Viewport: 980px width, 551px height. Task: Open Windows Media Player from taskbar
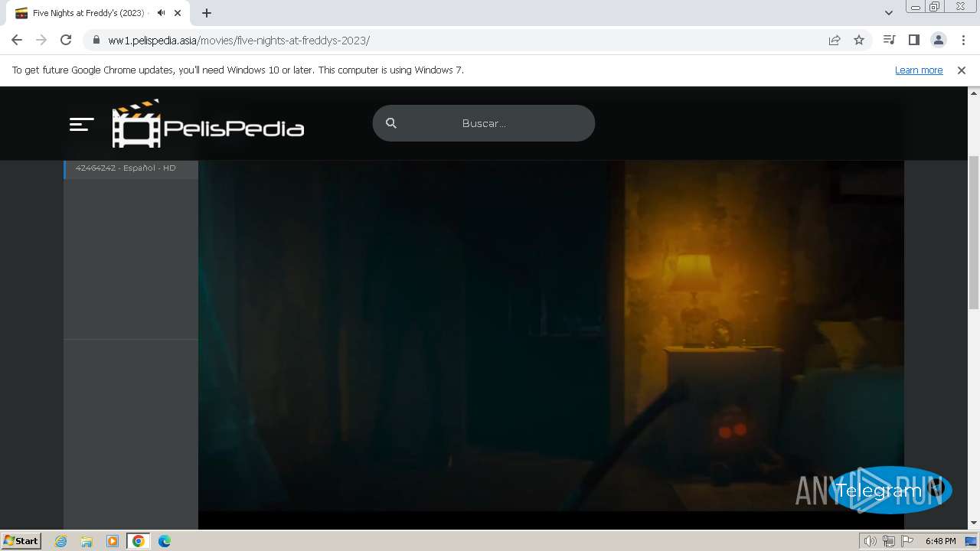[113, 541]
